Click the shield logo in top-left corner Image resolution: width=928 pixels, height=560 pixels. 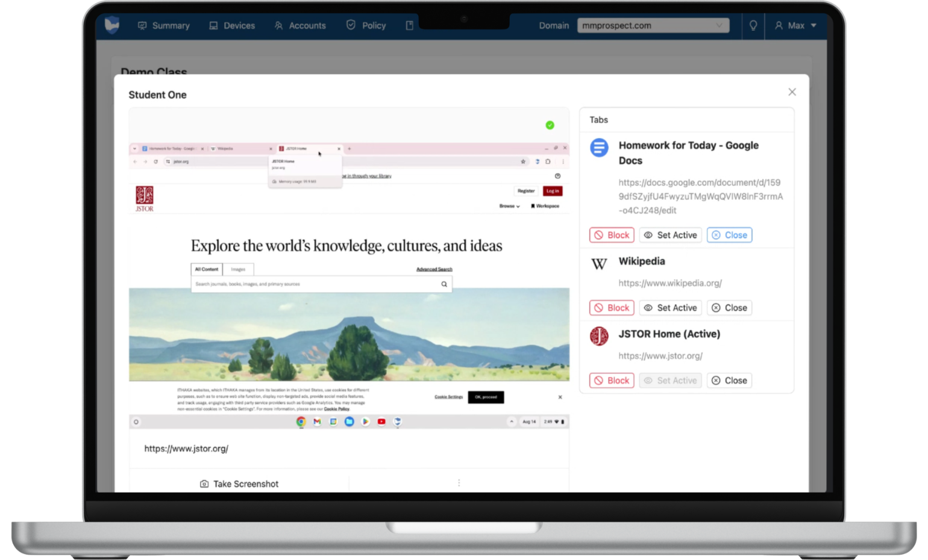(112, 25)
